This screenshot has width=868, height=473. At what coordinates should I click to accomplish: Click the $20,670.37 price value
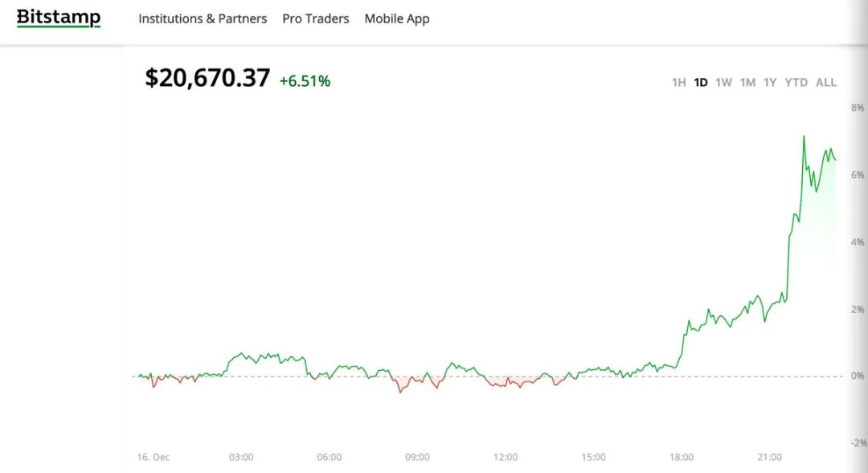(x=207, y=78)
